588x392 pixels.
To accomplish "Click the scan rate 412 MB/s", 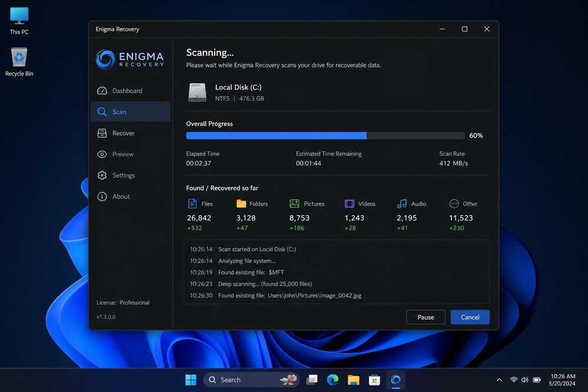I will [x=453, y=163].
